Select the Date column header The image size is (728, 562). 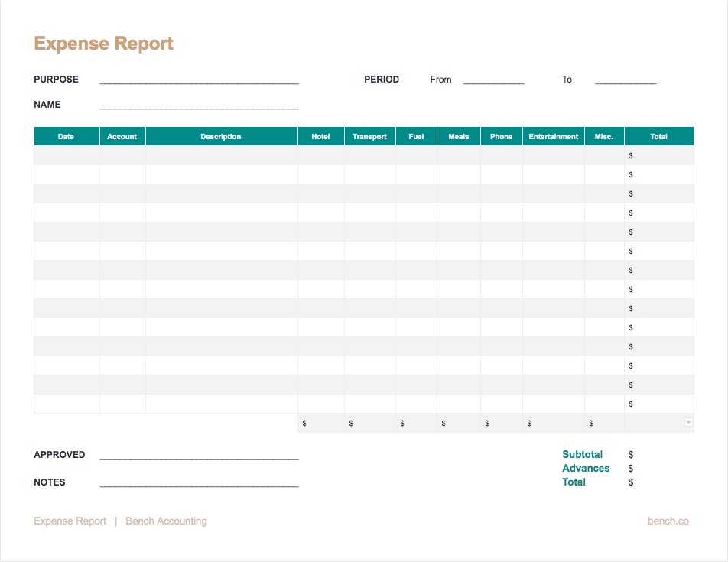(66, 136)
